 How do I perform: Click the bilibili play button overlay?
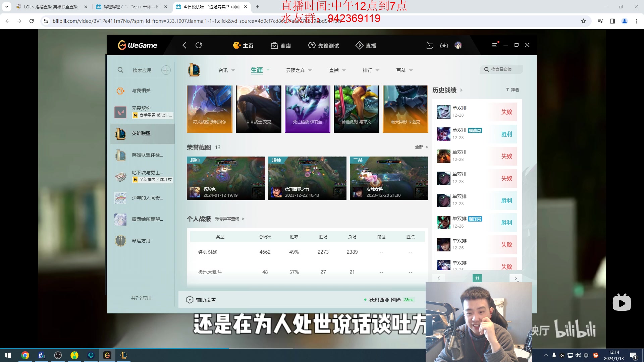click(622, 303)
